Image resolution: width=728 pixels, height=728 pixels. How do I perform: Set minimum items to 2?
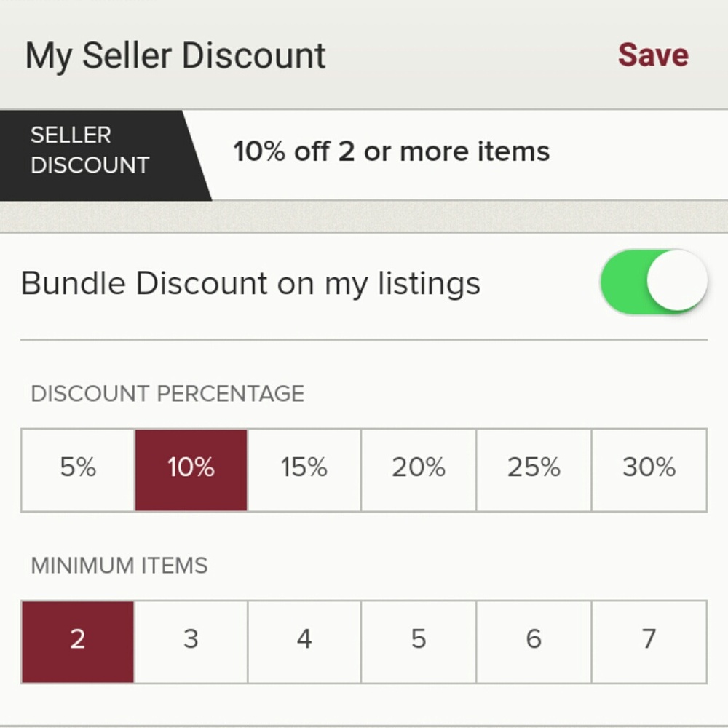tap(78, 641)
